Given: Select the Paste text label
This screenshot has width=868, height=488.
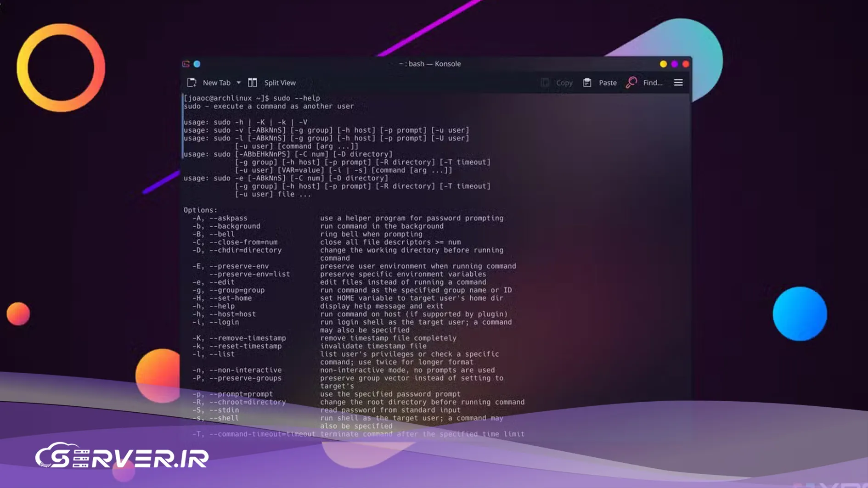Looking at the screenshot, I should coord(607,83).
